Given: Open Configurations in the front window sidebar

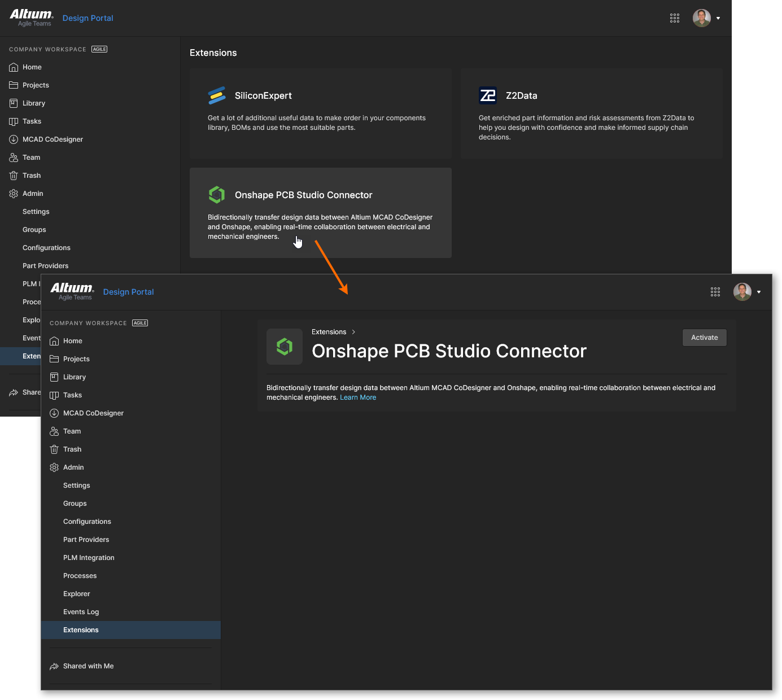Looking at the screenshot, I should [130, 522].
